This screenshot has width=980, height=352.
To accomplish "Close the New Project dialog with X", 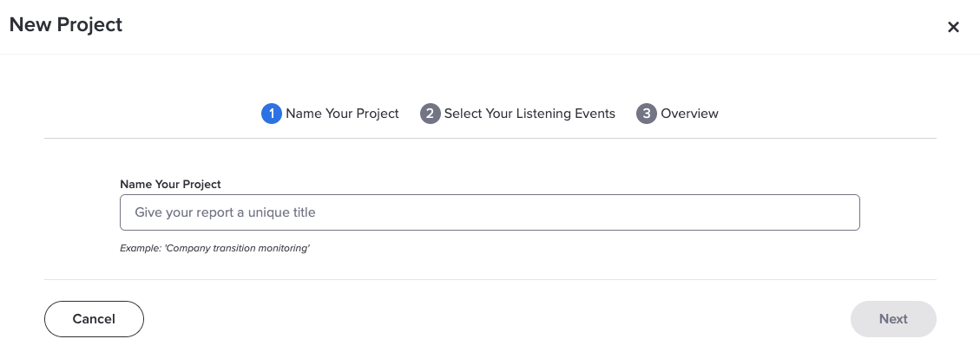I will coord(953,27).
